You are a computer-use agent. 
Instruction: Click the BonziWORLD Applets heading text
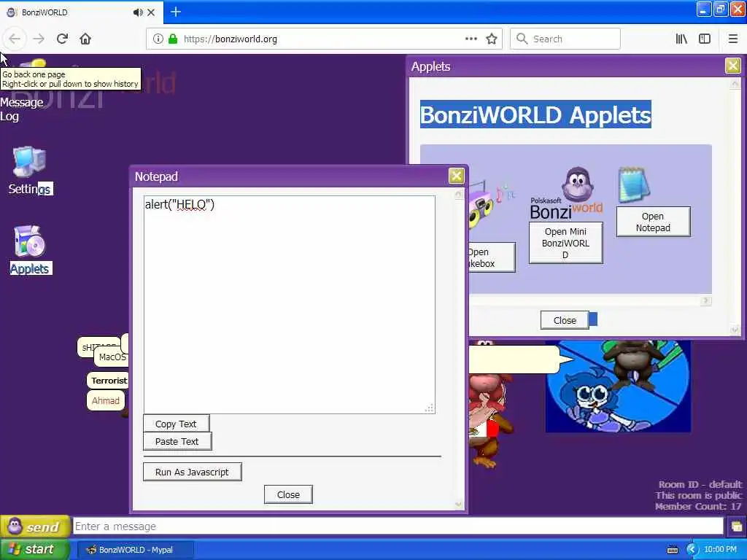click(535, 114)
